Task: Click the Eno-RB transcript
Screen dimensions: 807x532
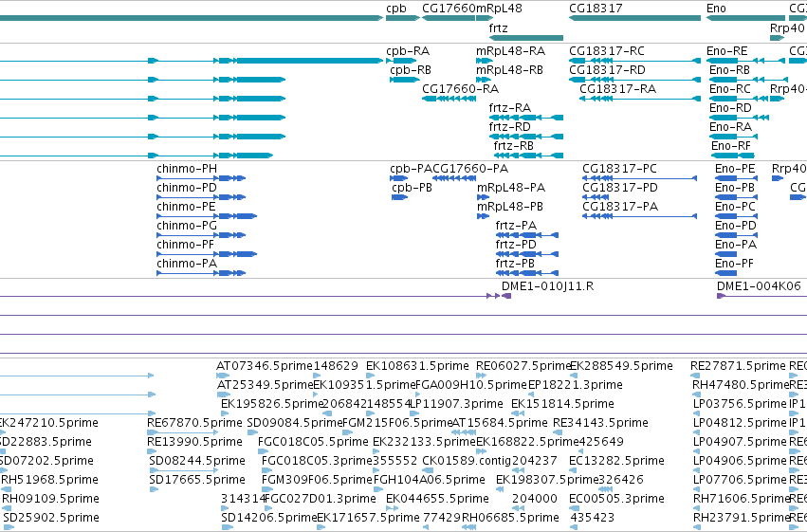Action: (748, 80)
